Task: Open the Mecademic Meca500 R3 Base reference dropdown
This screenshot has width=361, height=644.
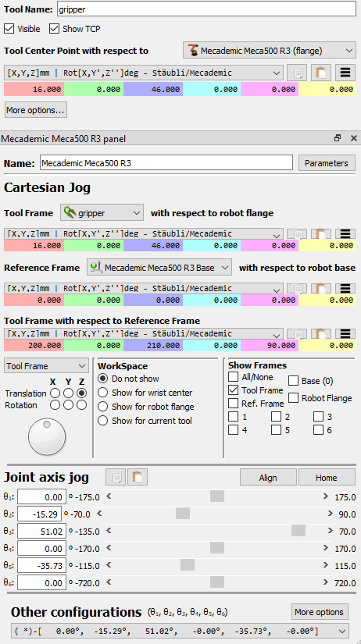Action: [159, 268]
